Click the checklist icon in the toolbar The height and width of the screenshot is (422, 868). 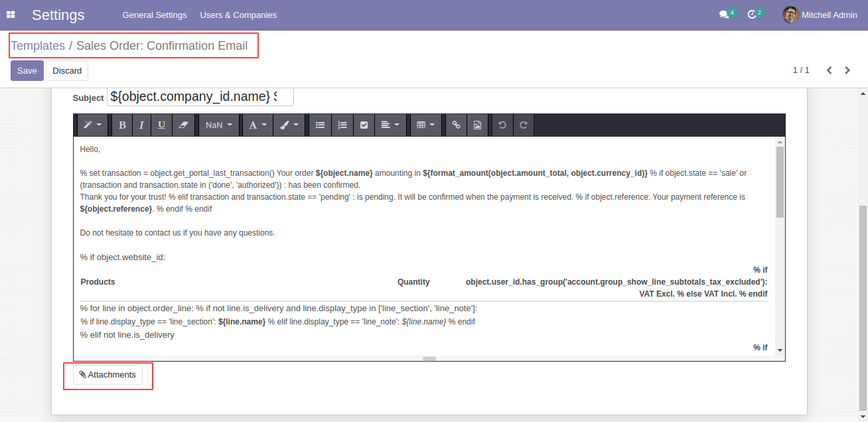[364, 125]
